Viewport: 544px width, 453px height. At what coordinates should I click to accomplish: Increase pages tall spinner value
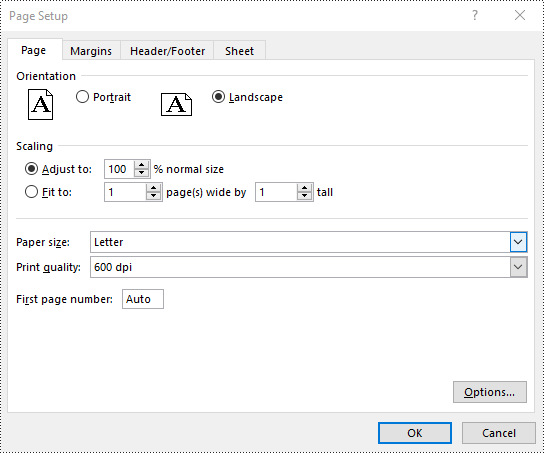pos(304,188)
